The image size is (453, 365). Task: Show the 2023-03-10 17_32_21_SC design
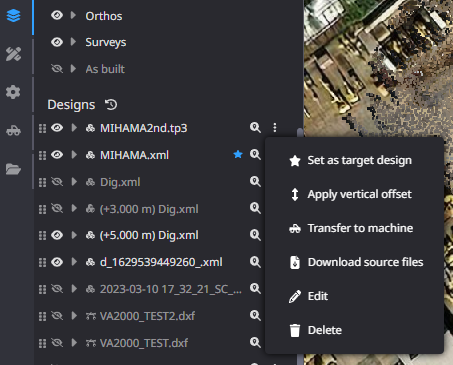tap(57, 289)
